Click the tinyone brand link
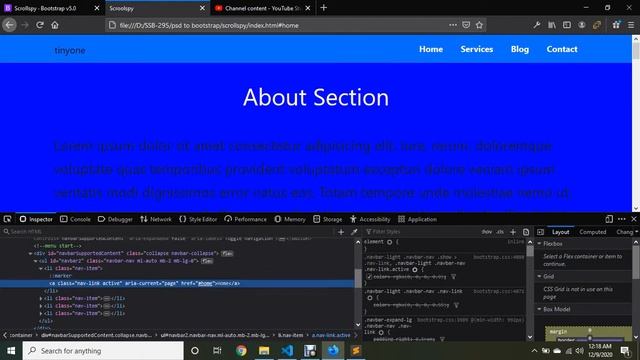Screen dimensions: 640x360 pyautogui.click(x=70, y=50)
